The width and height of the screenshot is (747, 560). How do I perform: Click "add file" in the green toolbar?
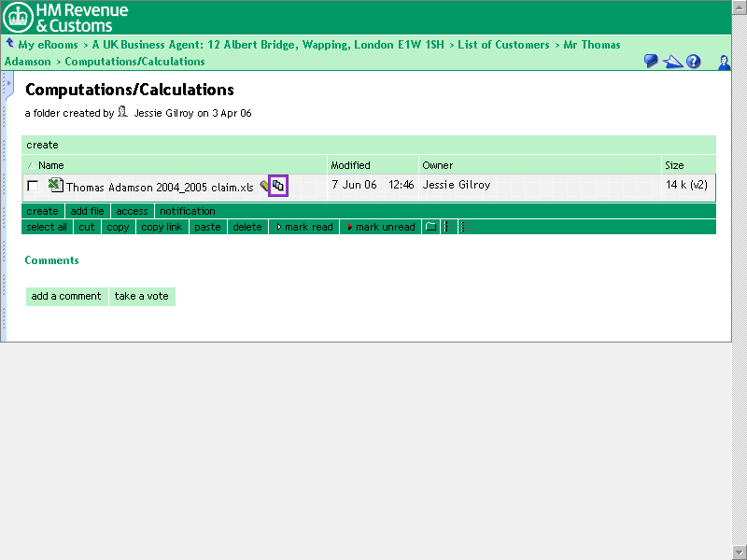pos(88,211)
